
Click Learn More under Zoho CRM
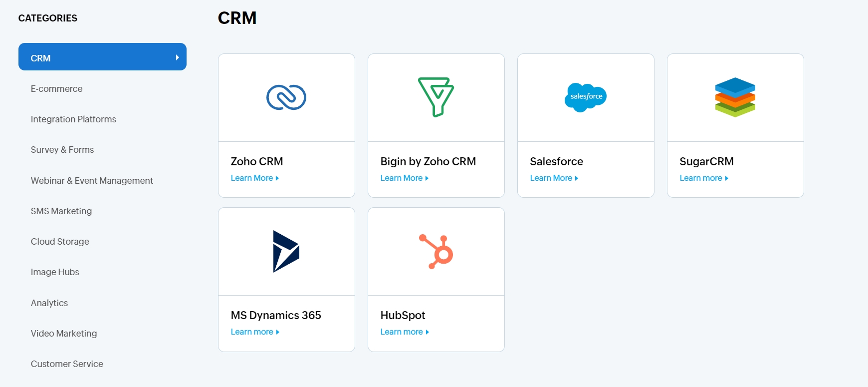pyautogui.click(x=255, y=178)
